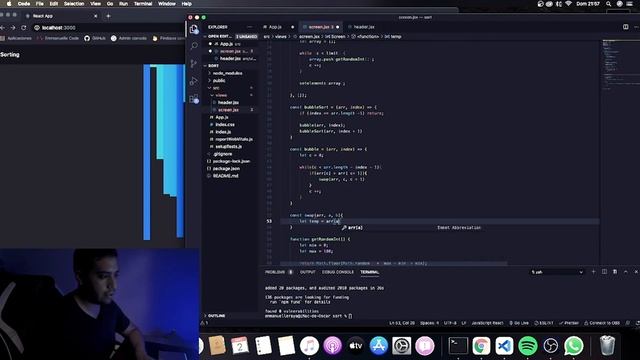Open the File menu
640x360 pixels.
point(40,4)
